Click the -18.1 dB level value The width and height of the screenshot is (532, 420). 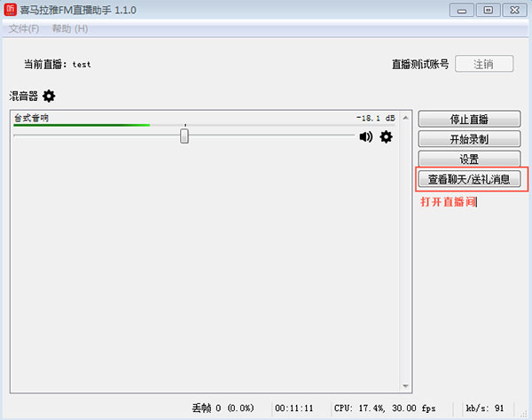[376, 119]
